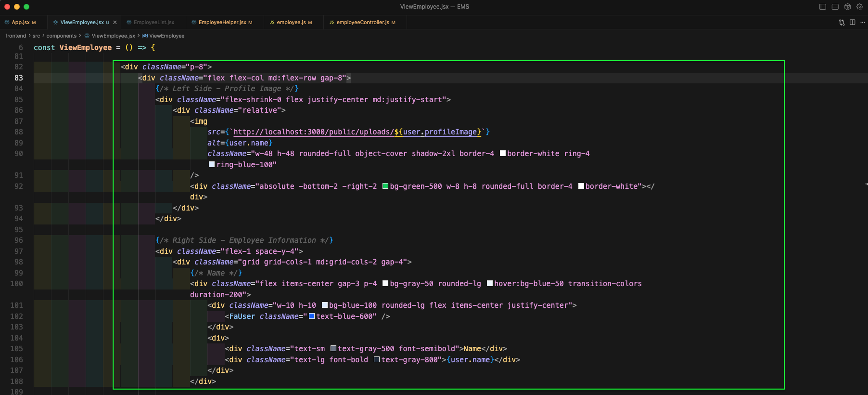The height and width of the screenshot is (395, 868).
Task: Click the JS icon on employee.js tab
Action: tap(272, 22)
